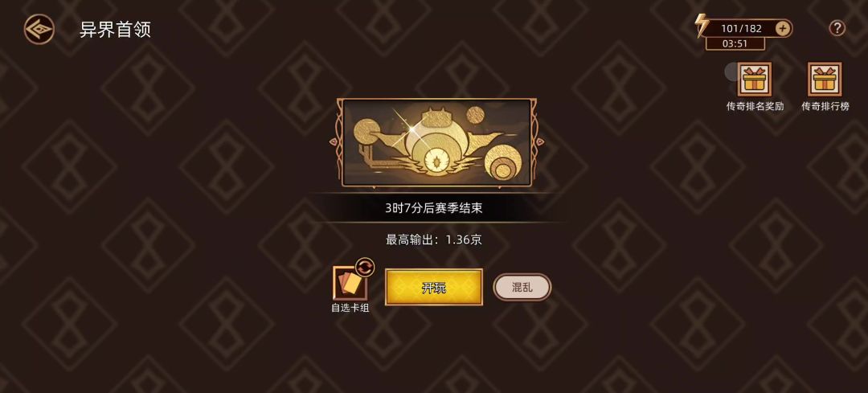The image size is (868, 393).
Task: Open the 自选卡组 card deck icon
Action: (350, 284)
